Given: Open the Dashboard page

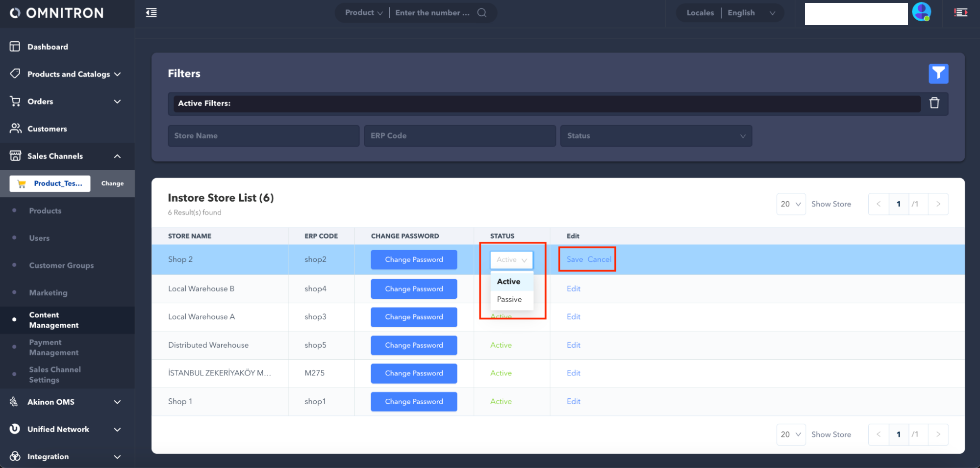Looking at the screenshot, I should point(48,47).
